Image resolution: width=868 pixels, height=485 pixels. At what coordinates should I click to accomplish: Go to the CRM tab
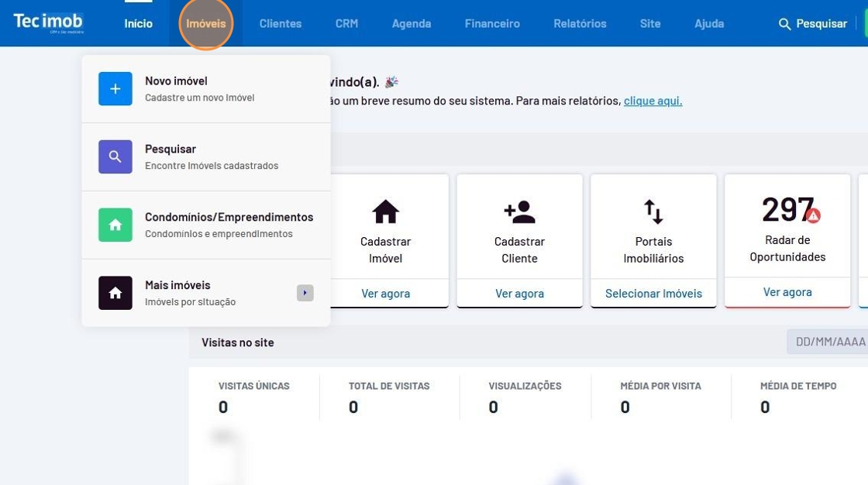coord(346,23)
